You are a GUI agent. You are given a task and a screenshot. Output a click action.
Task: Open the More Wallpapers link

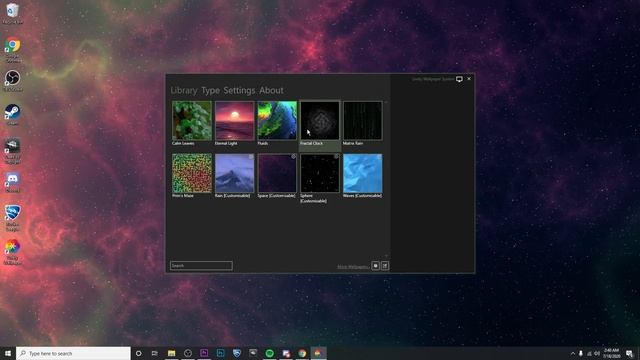353,267
